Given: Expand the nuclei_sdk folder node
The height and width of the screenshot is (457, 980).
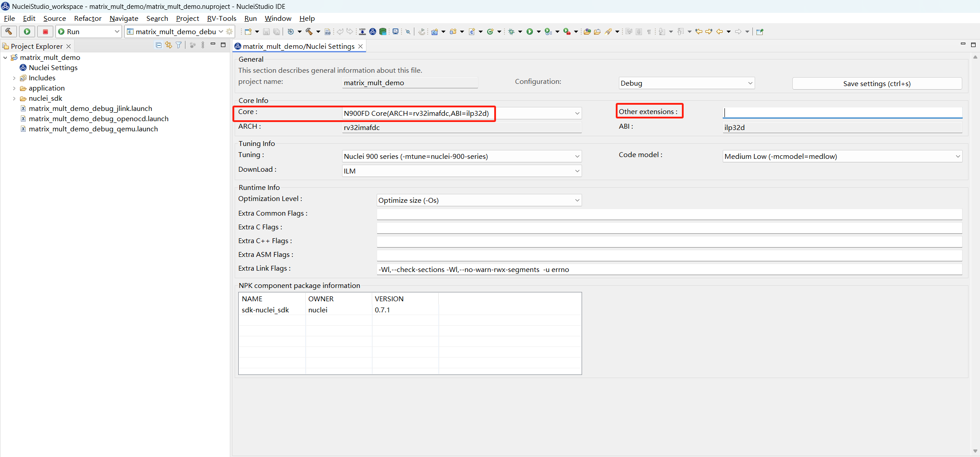Looking at the screenshot, I should (x=14, y=98).
